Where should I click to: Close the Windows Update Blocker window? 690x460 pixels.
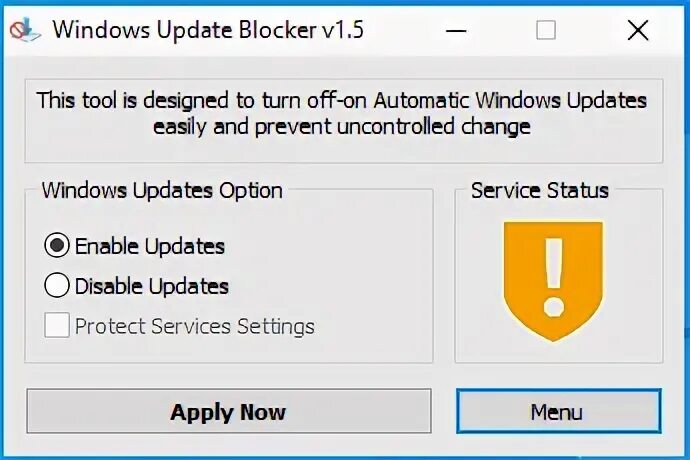pos(637,30)
